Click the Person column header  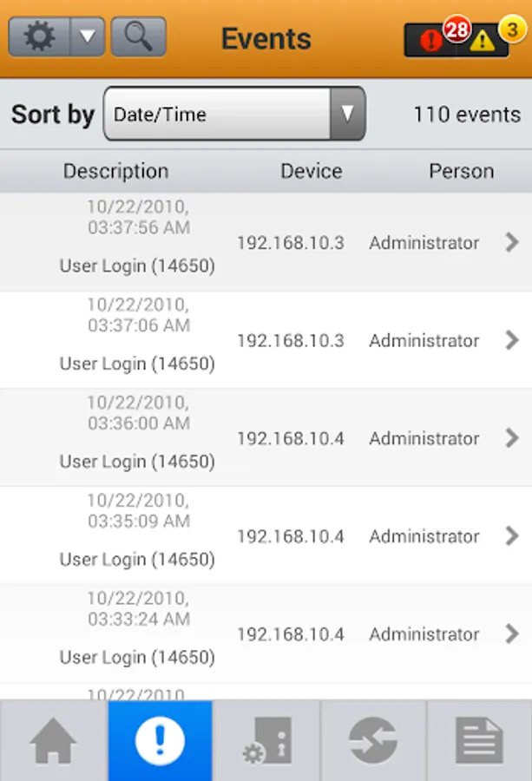click(x=461, y=172)
